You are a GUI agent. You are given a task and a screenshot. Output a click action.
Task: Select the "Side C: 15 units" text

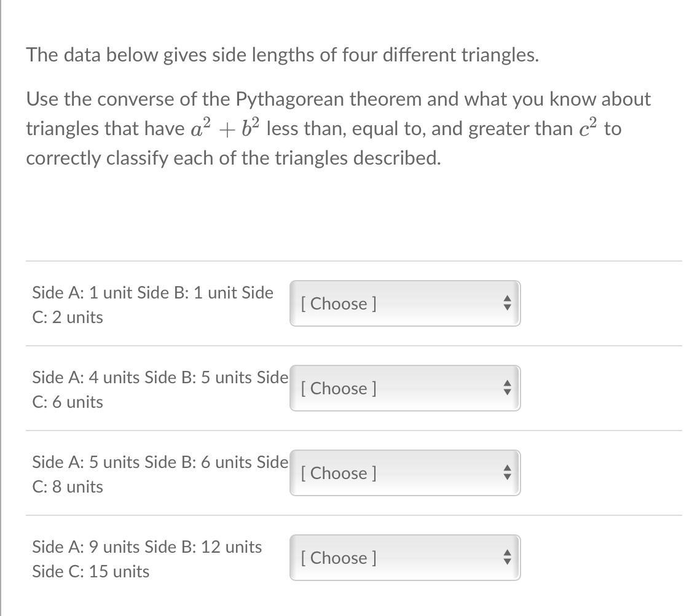click(x=91, y=572)
